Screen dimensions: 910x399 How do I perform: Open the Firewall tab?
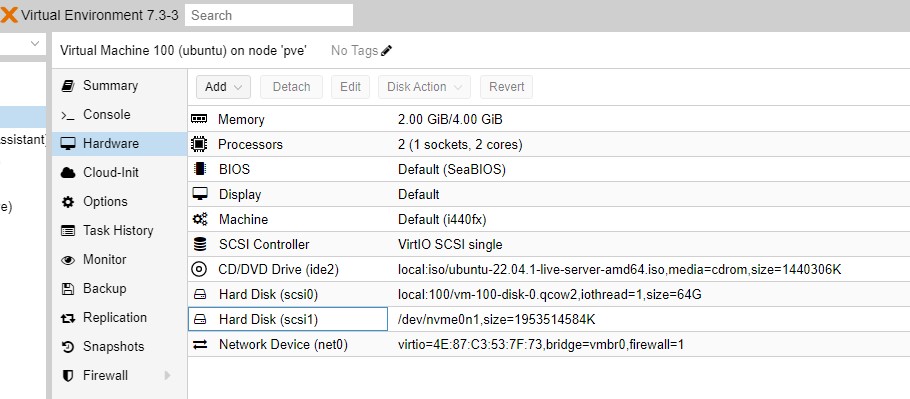click(119, 376)
